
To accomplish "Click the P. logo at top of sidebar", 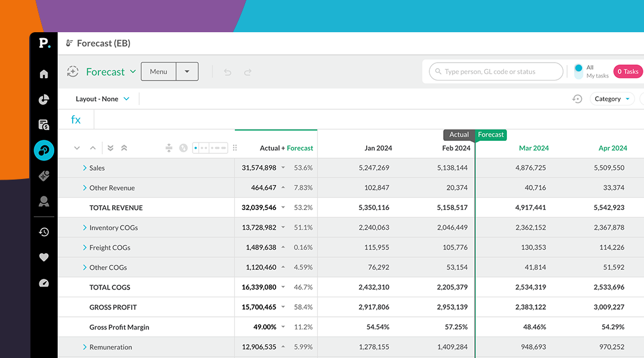I will [44, 43].
